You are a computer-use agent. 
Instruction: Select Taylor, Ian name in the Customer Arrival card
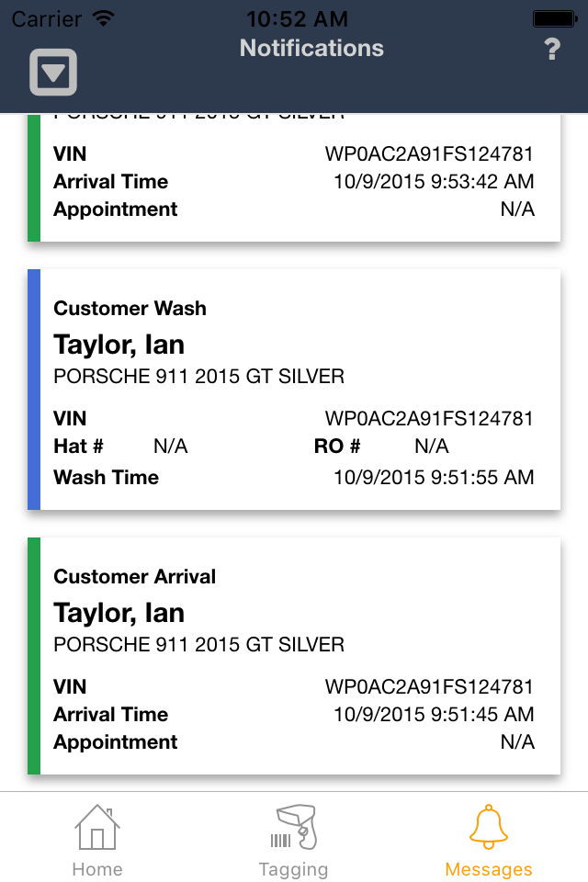pos(119,613)
